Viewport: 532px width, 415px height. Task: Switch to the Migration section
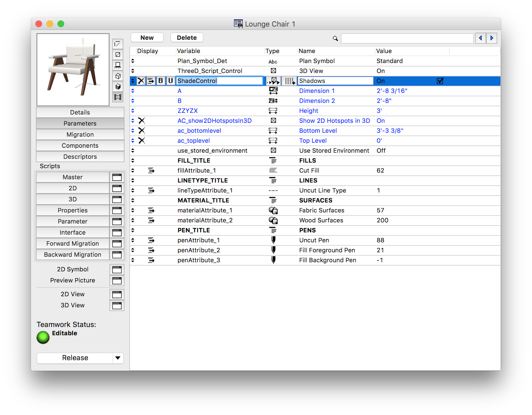point(80,134)
